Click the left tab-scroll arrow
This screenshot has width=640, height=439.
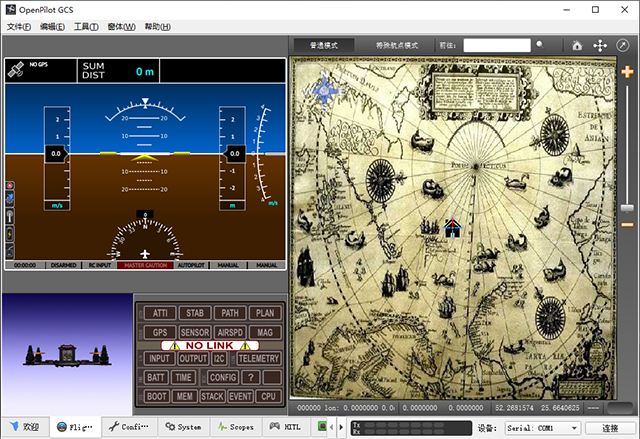(331, 427)
